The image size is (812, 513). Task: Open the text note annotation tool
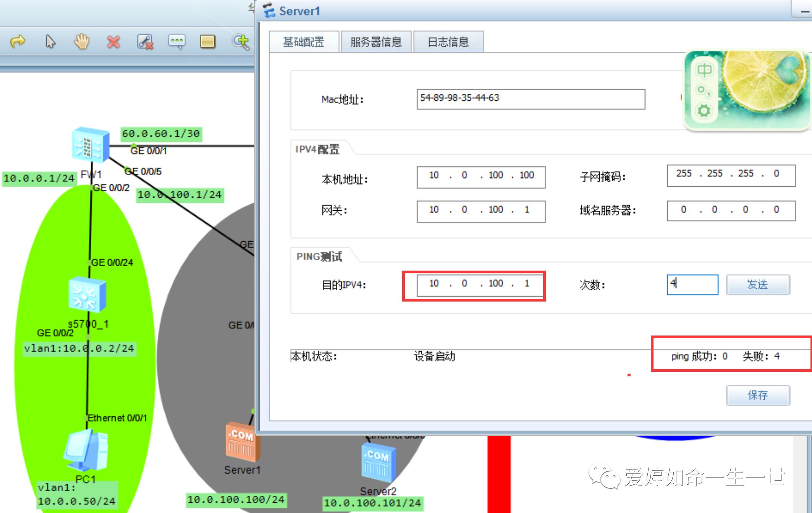coord(176,41)
